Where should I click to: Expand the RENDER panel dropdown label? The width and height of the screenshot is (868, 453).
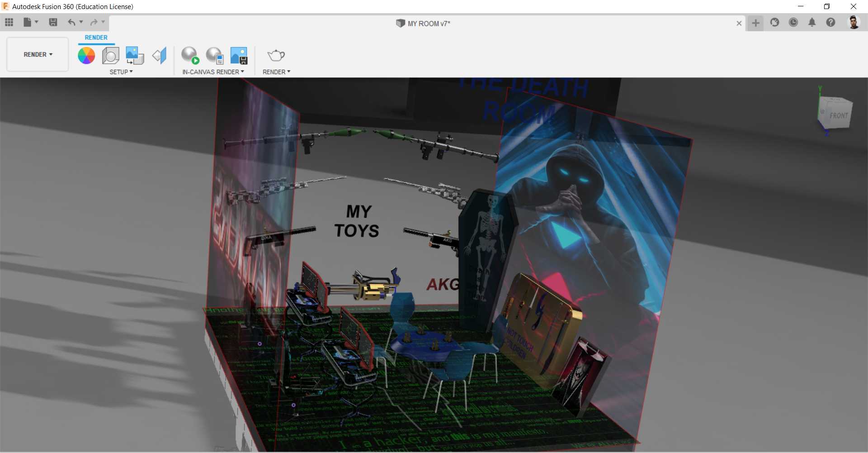coord(276,72)
